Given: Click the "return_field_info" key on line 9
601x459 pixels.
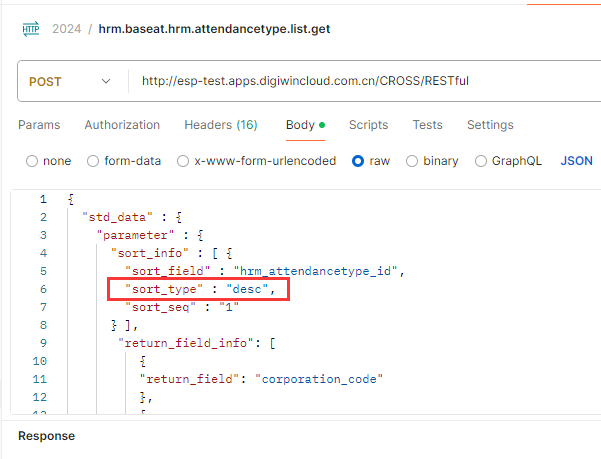Looking at the screenshot, I should click(186, 343).
